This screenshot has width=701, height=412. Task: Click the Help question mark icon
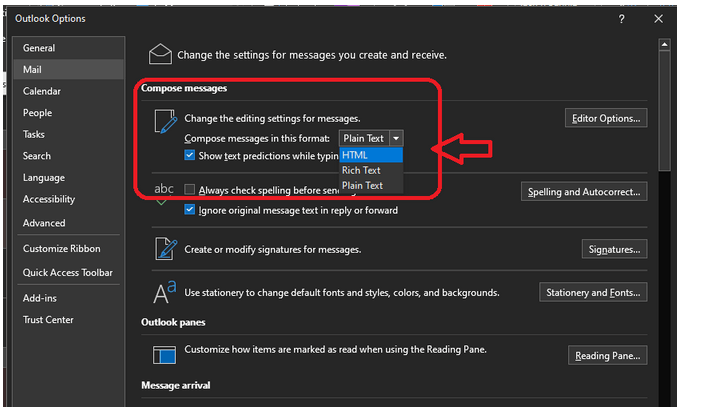tap(621, 19)
